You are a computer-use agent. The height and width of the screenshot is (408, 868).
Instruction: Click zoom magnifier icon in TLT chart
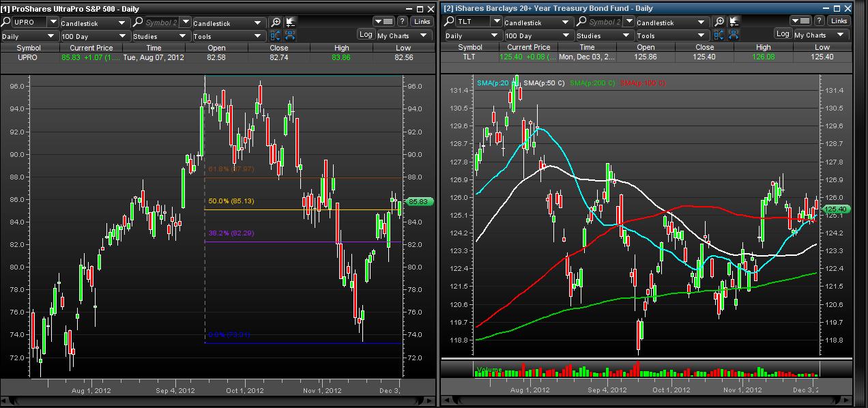[x=719, y=22]
